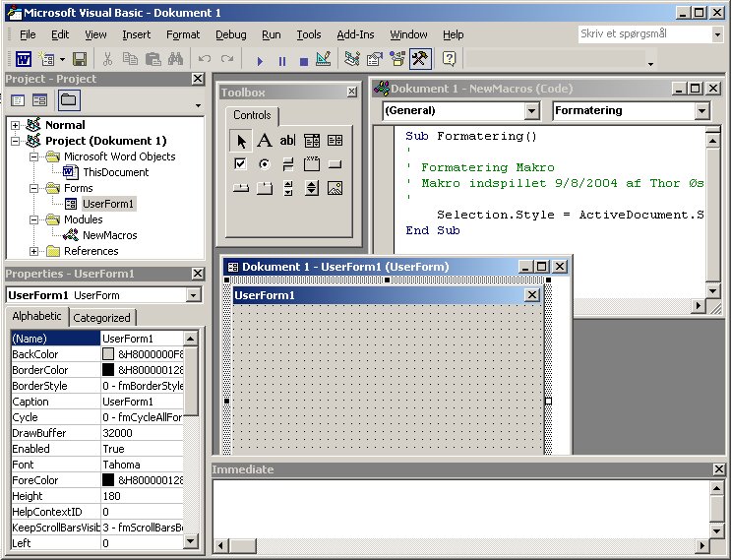Viewport: 731px width, 560px height.
Task: Open Object Browser toolbar icon
Action: click(397, 59)
